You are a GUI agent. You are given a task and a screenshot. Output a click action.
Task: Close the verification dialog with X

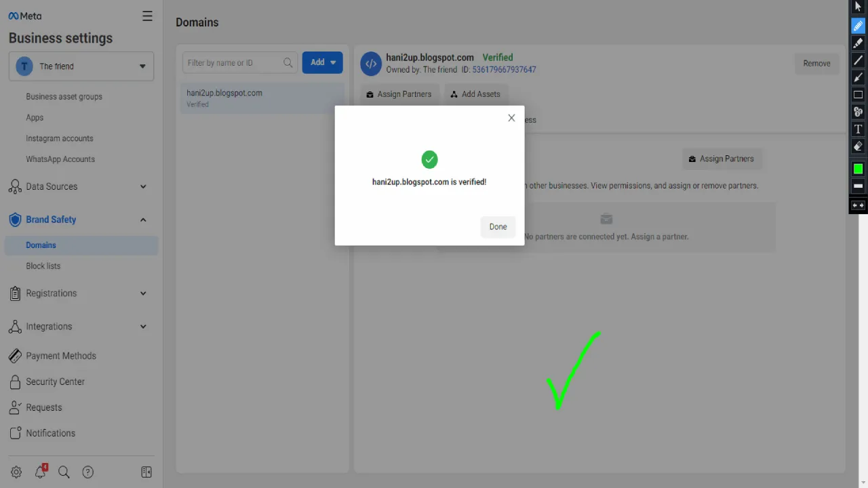pos(511,118)
